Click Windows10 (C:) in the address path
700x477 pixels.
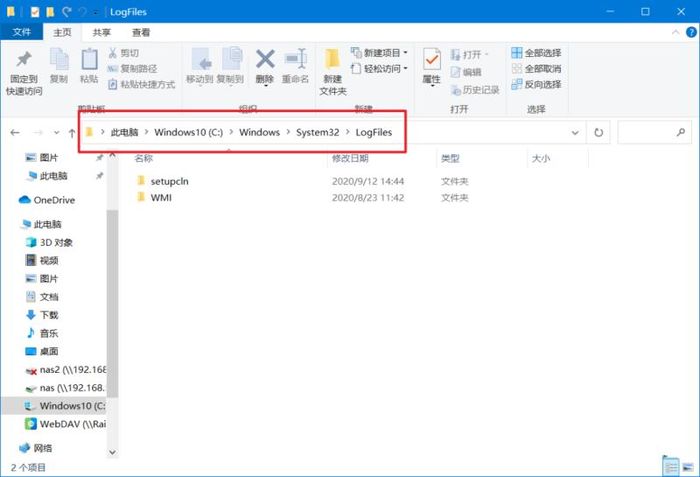(x=188, y=132)
